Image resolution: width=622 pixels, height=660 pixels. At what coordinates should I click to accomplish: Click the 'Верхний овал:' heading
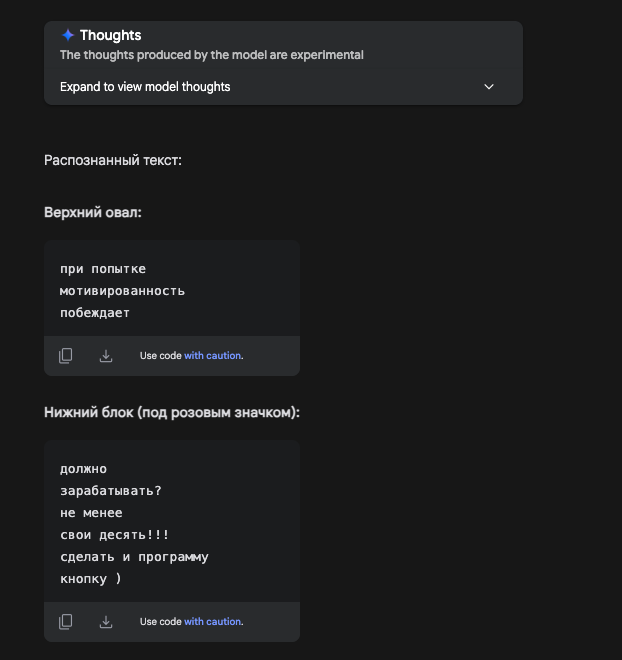click(93, 212)
